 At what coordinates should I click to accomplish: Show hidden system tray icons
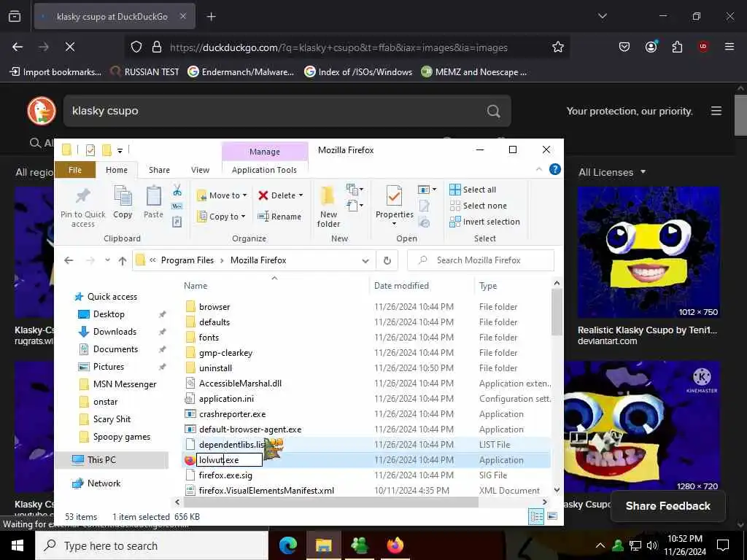pos(600,545)
